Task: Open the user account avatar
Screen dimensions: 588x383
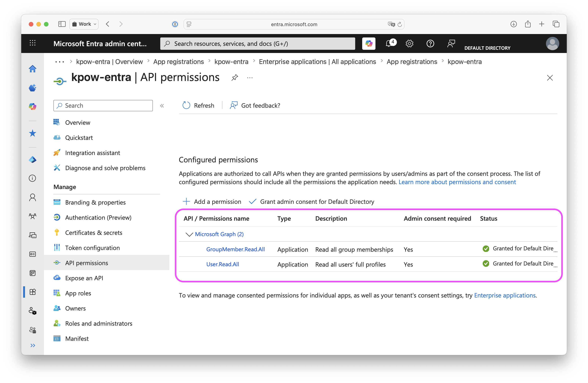Action: pyautogui.click(x=552, y=44)
